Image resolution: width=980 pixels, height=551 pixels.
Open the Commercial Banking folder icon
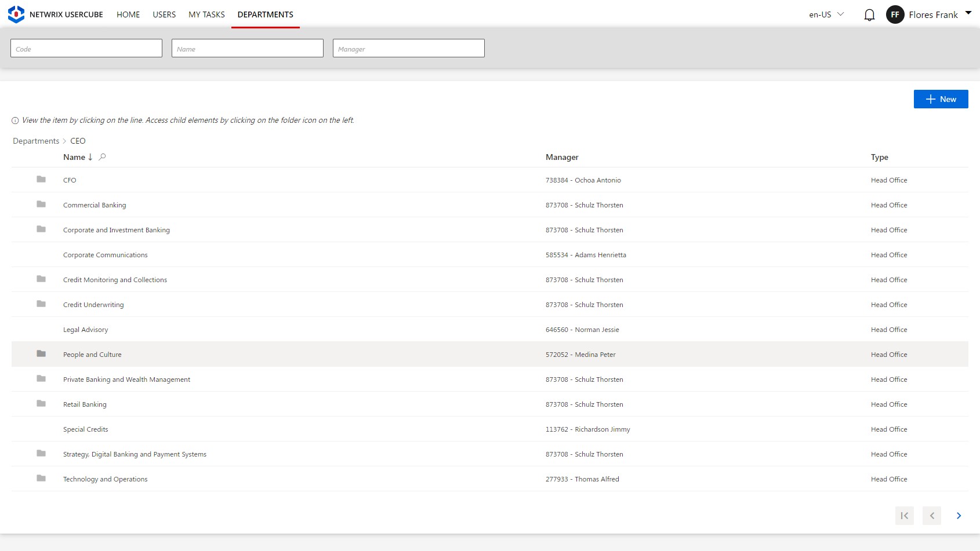pos(41,205)
